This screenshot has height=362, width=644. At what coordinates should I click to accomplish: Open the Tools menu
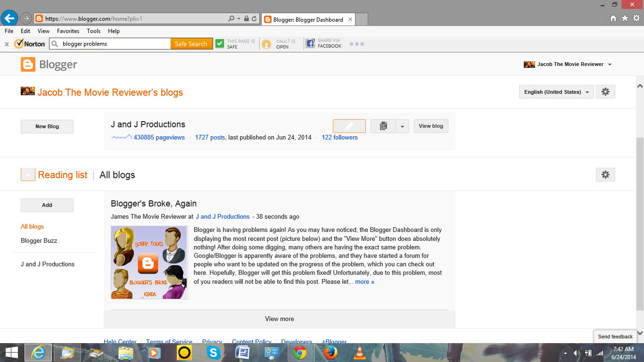tap(93, 31)
